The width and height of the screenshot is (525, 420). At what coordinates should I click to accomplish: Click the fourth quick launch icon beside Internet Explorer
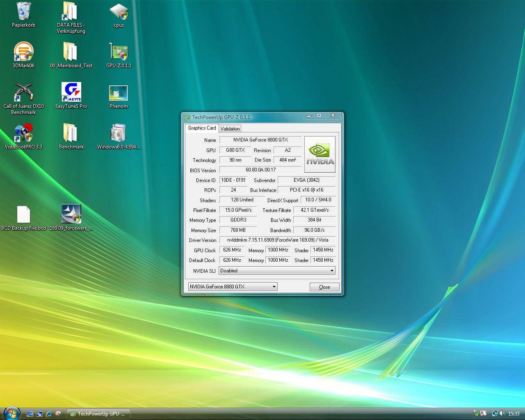[58, 414]
